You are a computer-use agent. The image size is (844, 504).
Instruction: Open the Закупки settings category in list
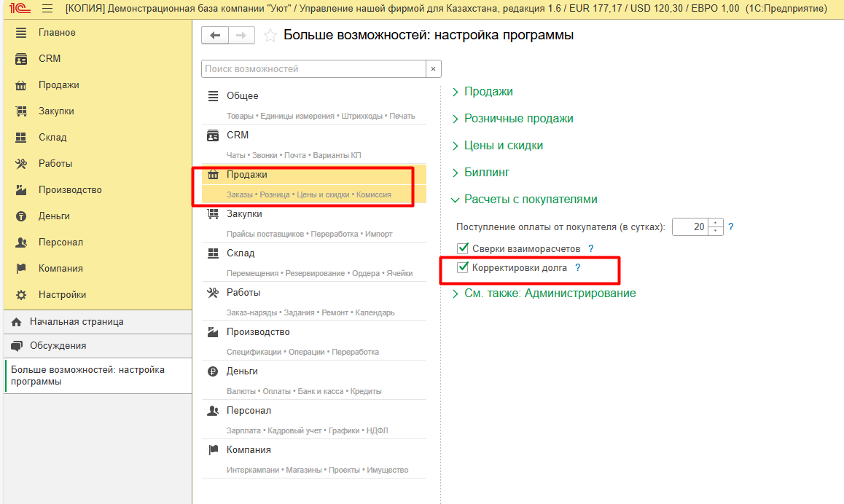tap(244, 214)
